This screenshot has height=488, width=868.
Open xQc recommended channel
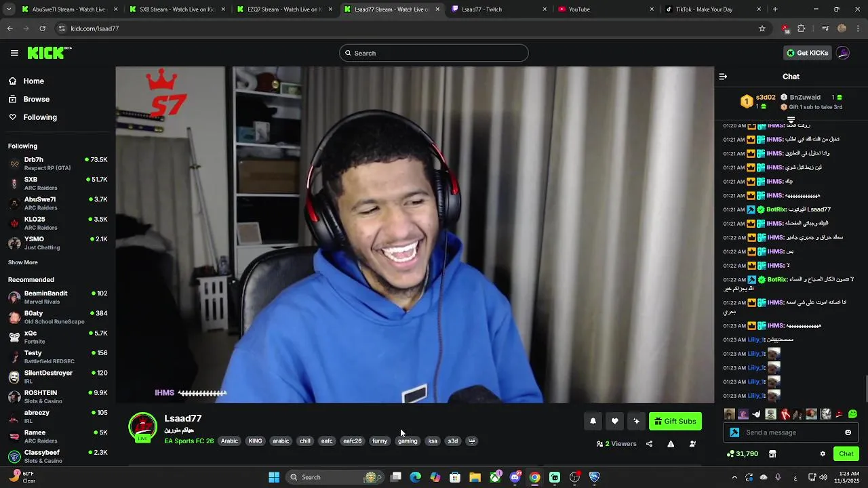point(58,337)
